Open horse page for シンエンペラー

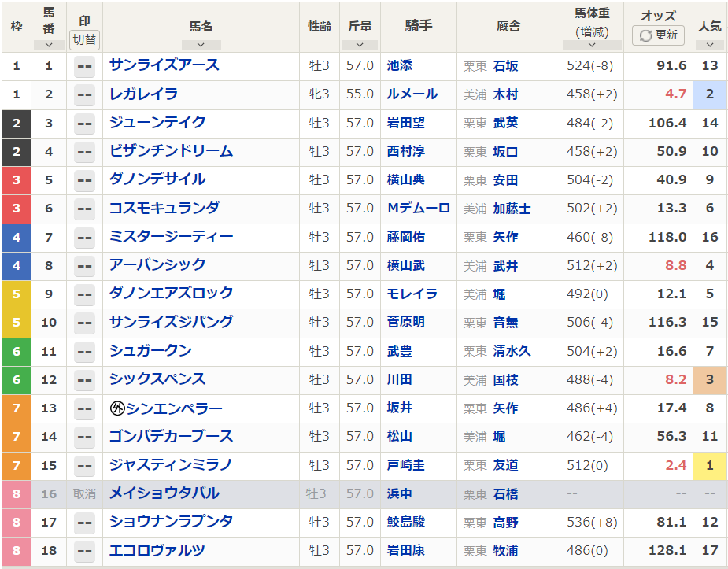pyautogui.click(x=174, y=408)
